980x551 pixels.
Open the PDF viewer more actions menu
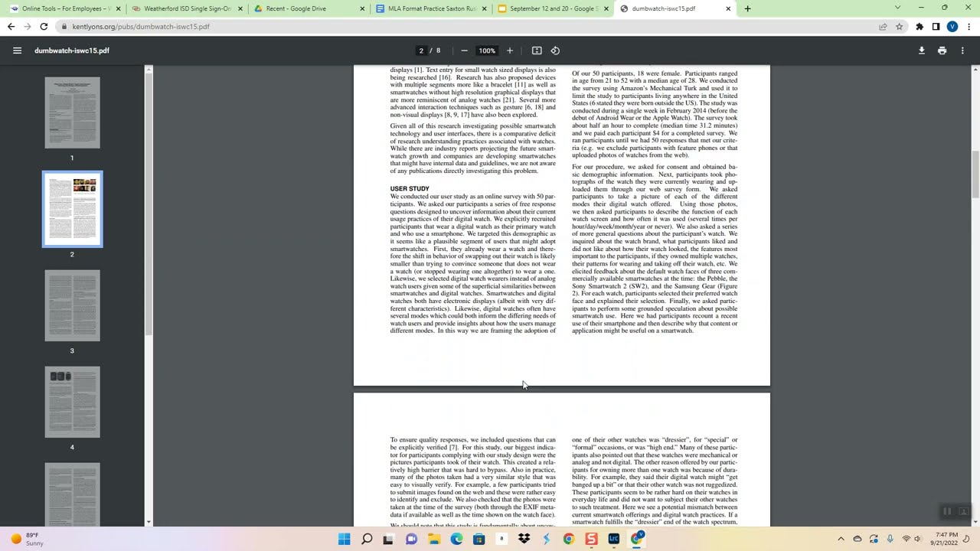tap(962, 51)
